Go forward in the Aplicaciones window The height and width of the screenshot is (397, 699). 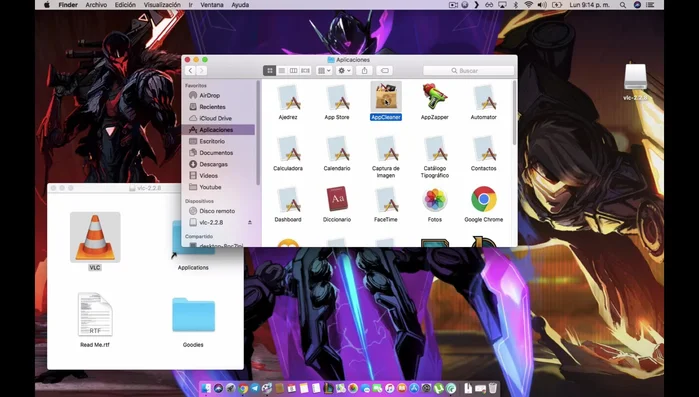pos(201,70)
